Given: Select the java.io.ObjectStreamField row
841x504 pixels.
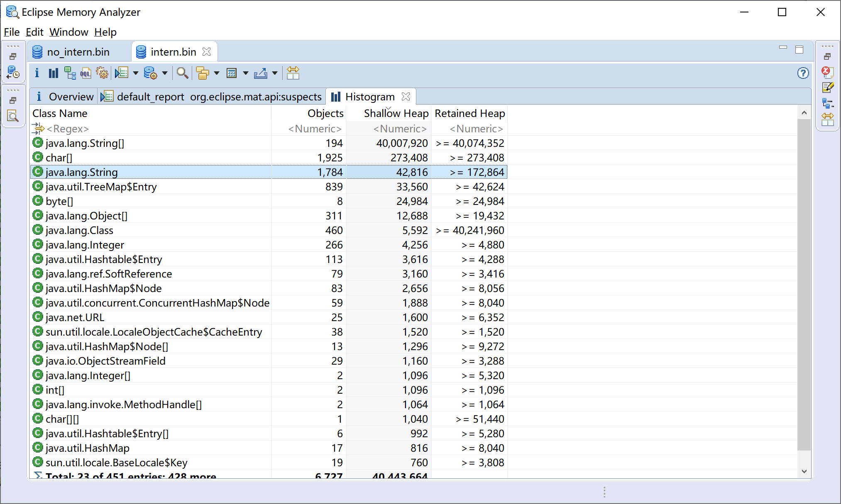Looking at the screenshot, I should click(x=269, y=361).
